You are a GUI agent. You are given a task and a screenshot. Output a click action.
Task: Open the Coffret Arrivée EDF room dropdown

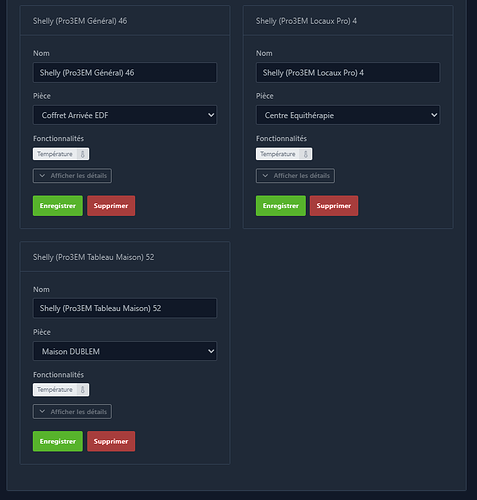click(125, 115)
